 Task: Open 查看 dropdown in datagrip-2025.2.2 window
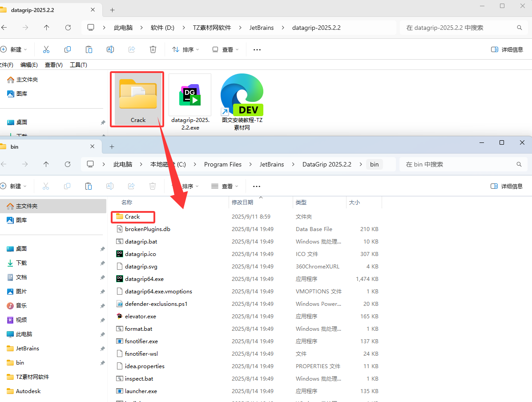pyautogui.click(x=225, y=49)
